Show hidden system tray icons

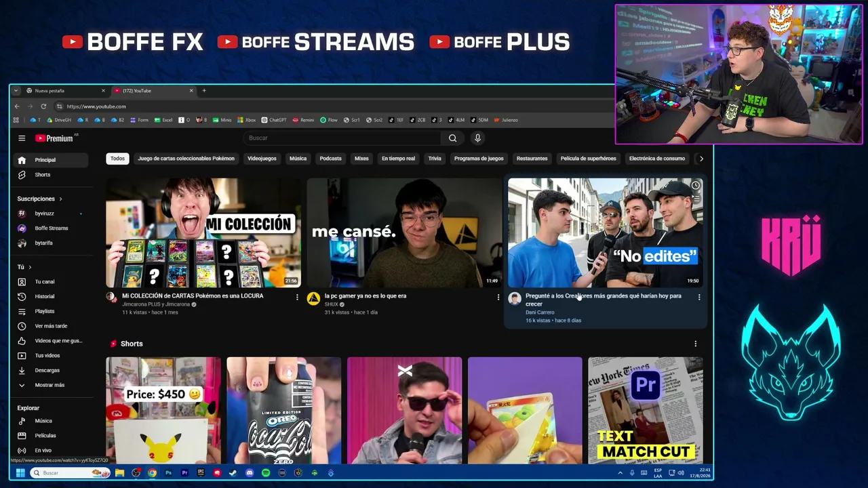620,472
